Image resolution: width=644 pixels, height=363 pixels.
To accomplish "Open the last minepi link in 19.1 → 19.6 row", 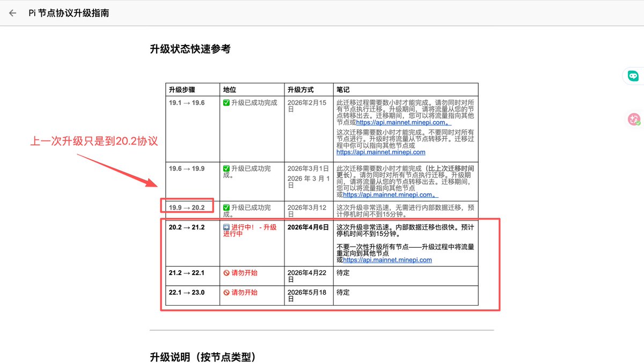I will click(381, 152).
